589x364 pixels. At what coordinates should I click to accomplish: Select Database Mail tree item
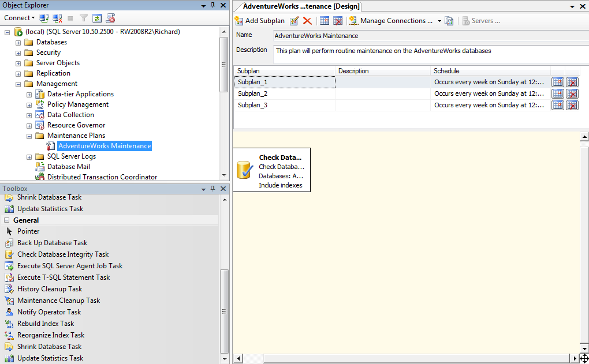pos(69,167)
